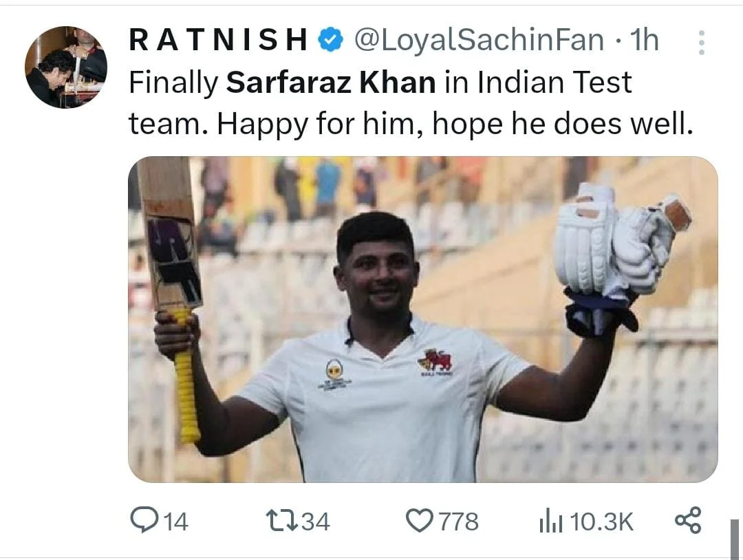The image size is (743, 560).
Task: Click the reply count 14
Action: pos(175,521)
